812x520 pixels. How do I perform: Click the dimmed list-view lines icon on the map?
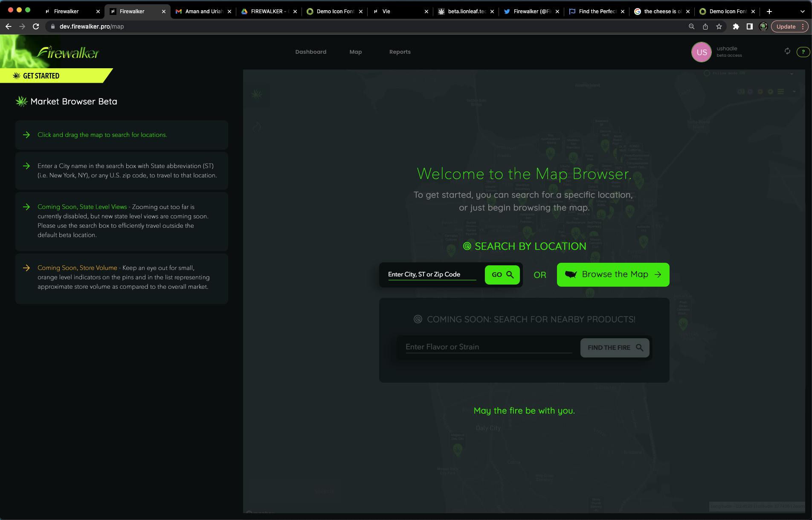click(781, 92)
